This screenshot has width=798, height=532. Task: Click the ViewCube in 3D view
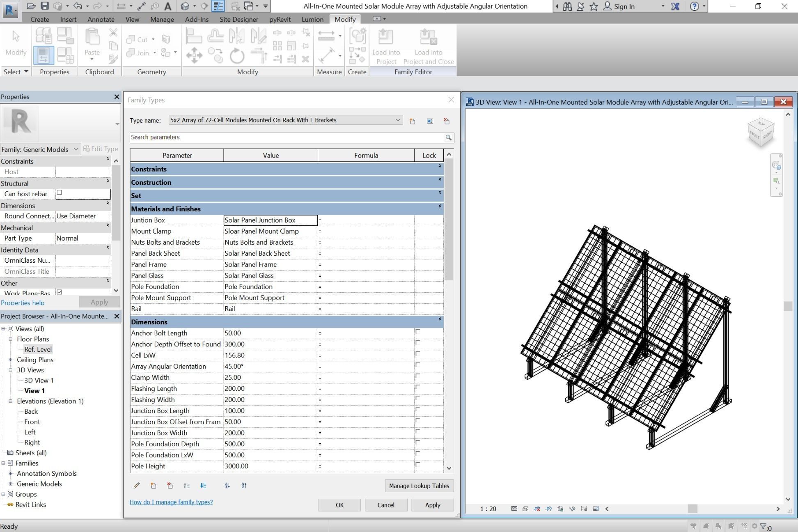(761, 132)
